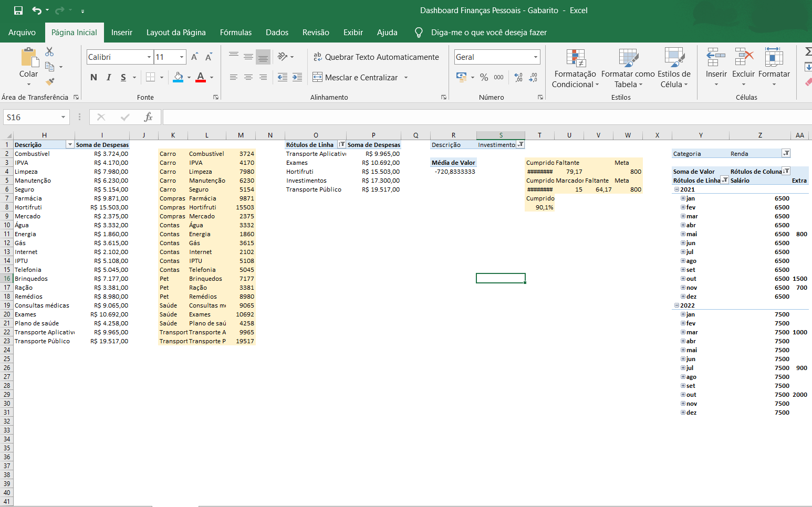Open the Calibri font name dropdown
This screenshot has height=507, width=812.
point(149,57)
